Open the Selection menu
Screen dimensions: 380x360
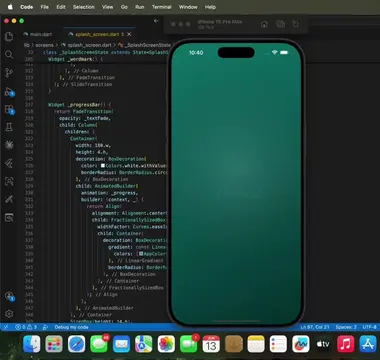point(84,7)
